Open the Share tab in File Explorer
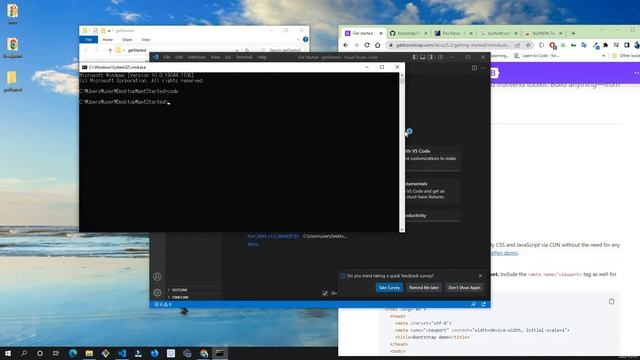Image resolution: width=640 pixels, height=360 pixels. [127, 40]
